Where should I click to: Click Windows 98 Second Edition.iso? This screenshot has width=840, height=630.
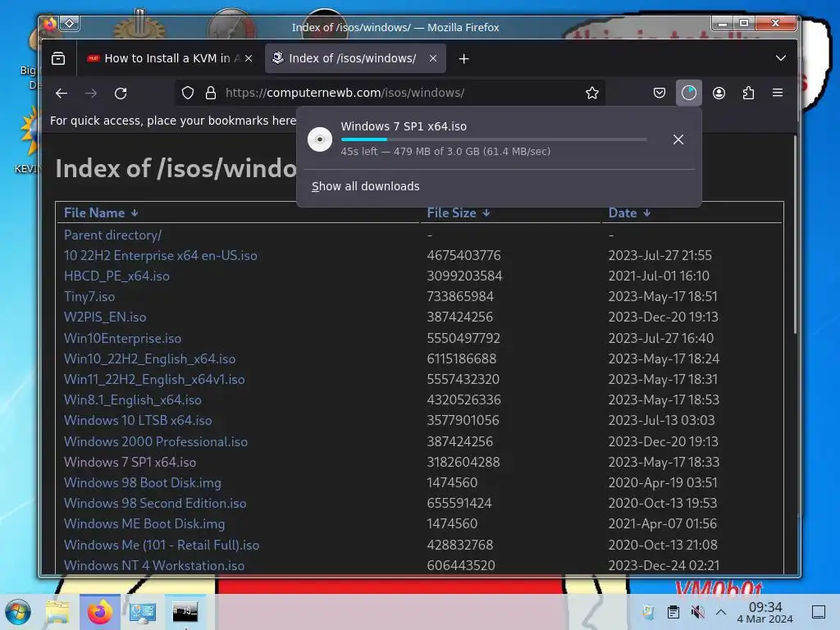click(x=155, y=503)
